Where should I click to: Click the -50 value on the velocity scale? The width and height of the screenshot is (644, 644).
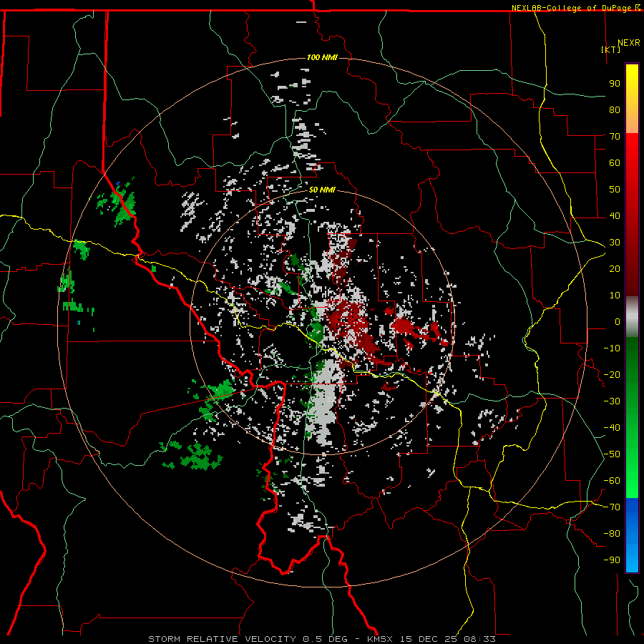coord(612,454)
